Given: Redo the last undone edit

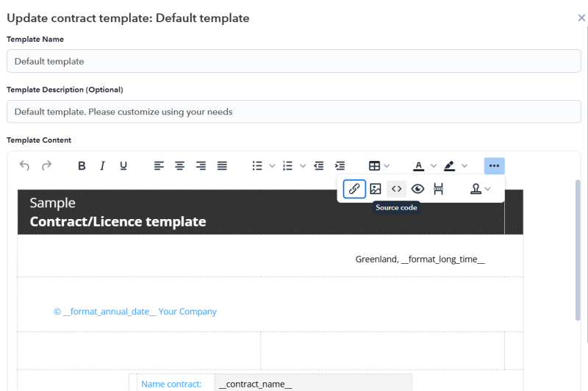Looking at the screenshot, I should [x=46, y=165].
